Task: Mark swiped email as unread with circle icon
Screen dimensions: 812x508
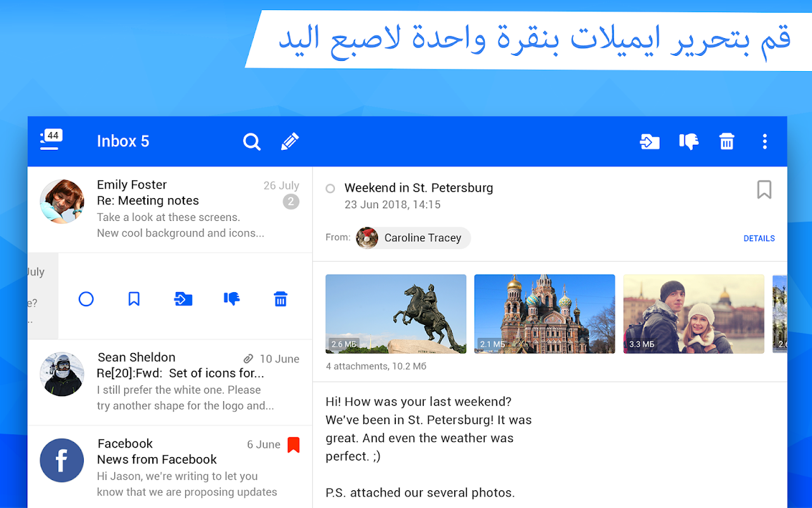Action: [x=86, y=298]
